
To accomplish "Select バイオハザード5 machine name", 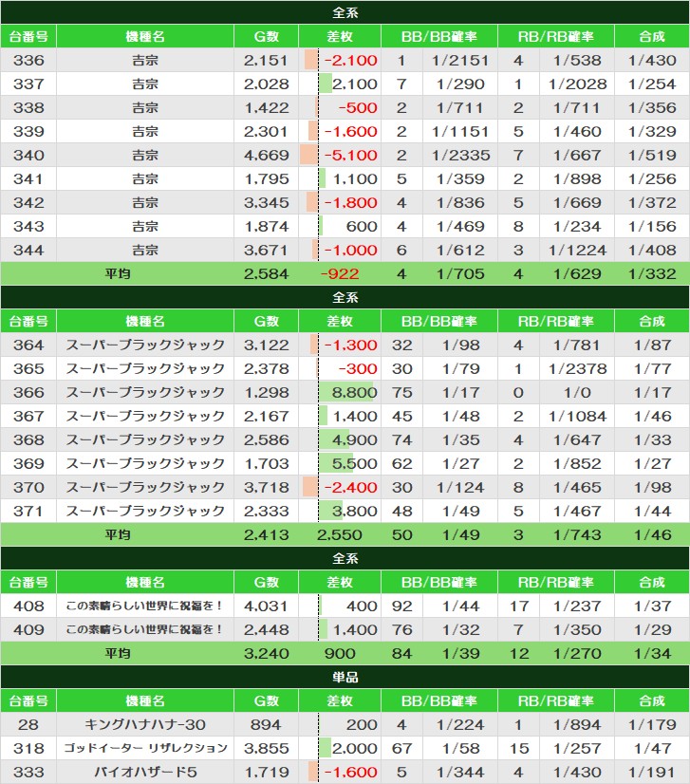I will (145, 772).
